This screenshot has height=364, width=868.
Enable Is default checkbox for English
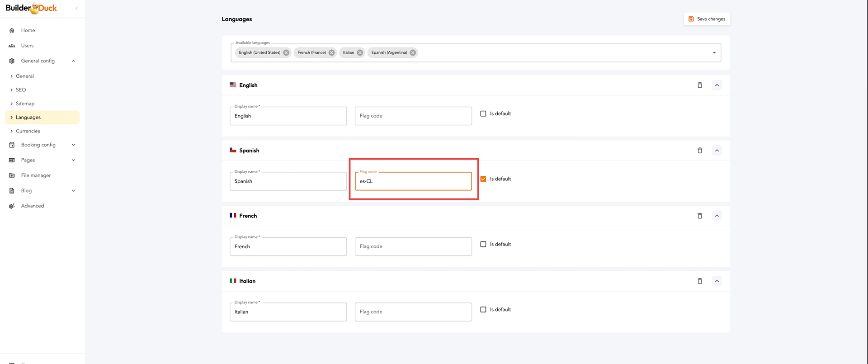[x=483, y=114]
